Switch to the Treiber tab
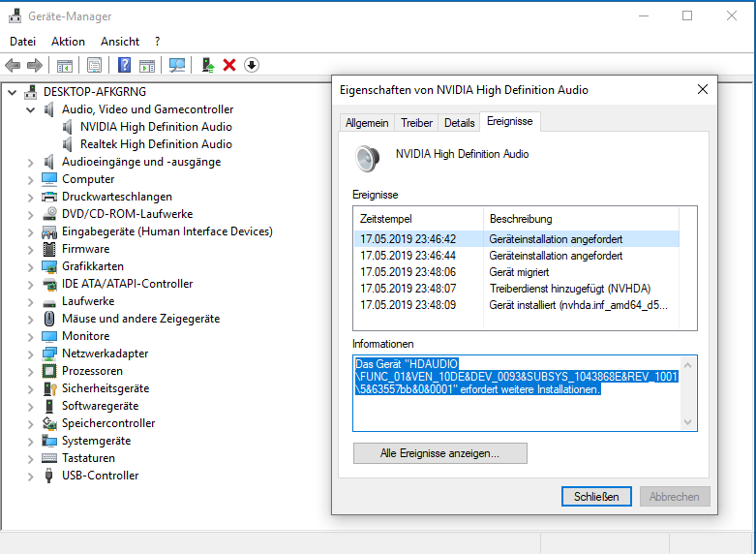 pos(416,123)
